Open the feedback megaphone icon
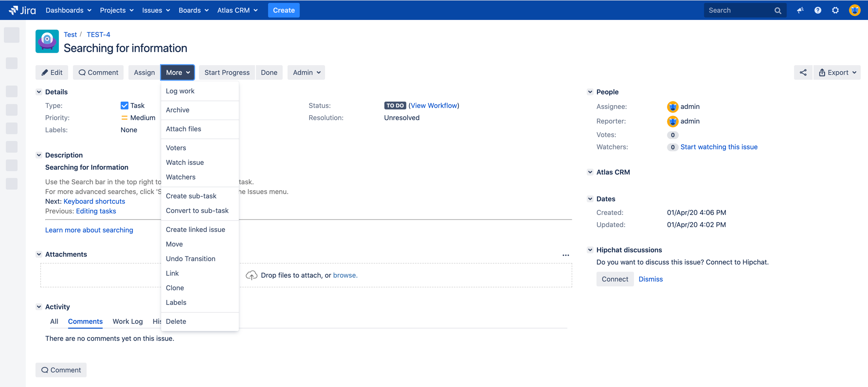Screen dimensions: 868x387 tap(800, 10)
